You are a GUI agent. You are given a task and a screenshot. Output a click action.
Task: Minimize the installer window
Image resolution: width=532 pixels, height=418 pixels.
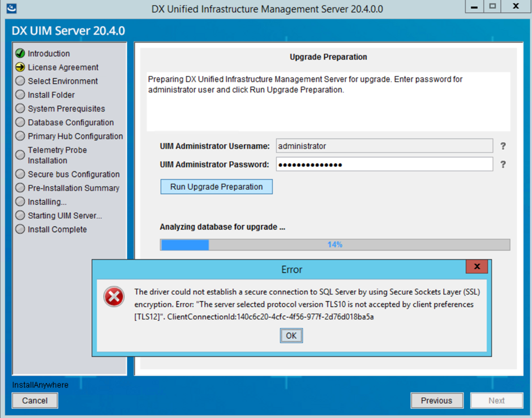coord(474,6)
